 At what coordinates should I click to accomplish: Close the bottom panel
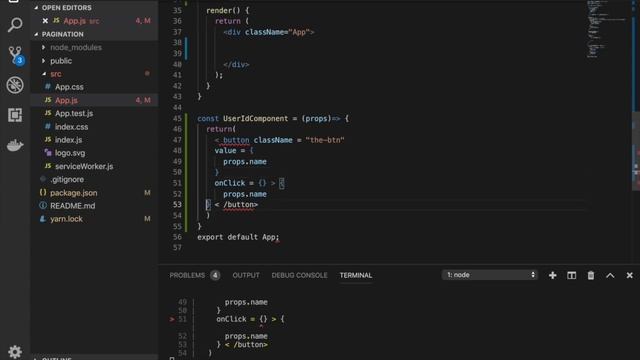point(629,276)
